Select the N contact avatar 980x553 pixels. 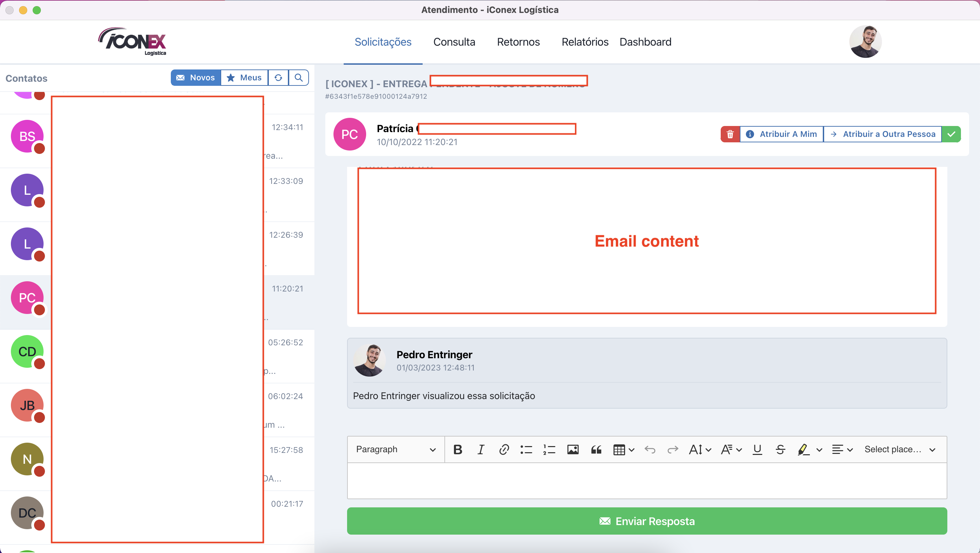(x=27, y=459)
